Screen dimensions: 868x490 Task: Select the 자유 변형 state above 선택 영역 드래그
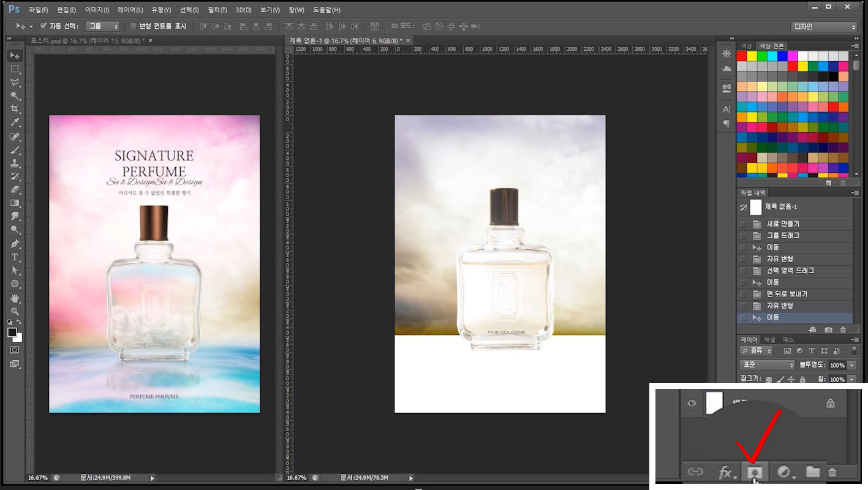pyautogui.click(x=794, y=259)
